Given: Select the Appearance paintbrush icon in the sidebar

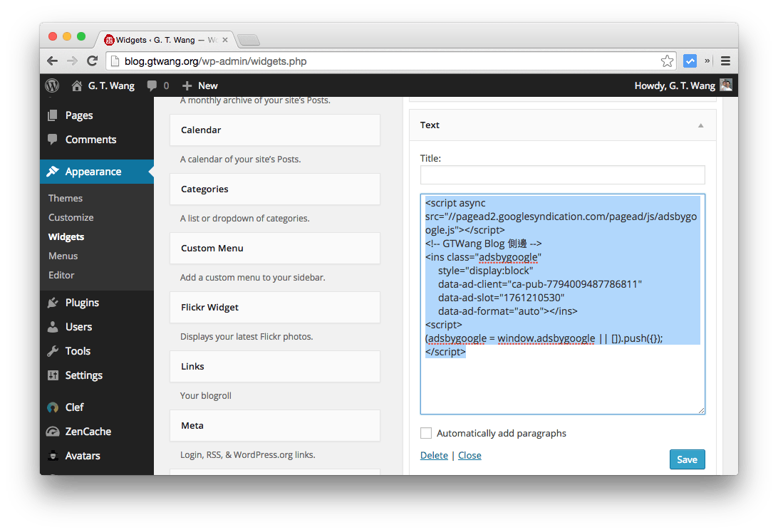Looking at the screenshot, I should pos(53,171).
